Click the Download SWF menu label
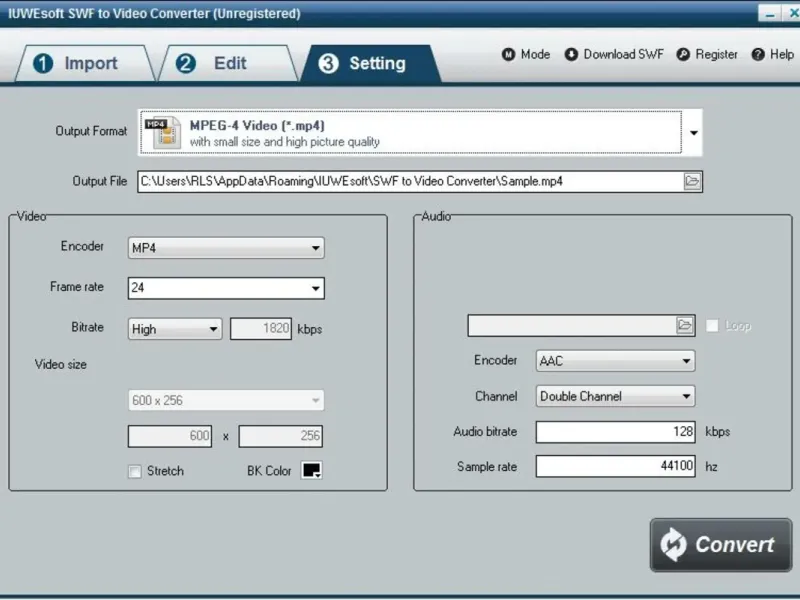 [x=623, y=54]
